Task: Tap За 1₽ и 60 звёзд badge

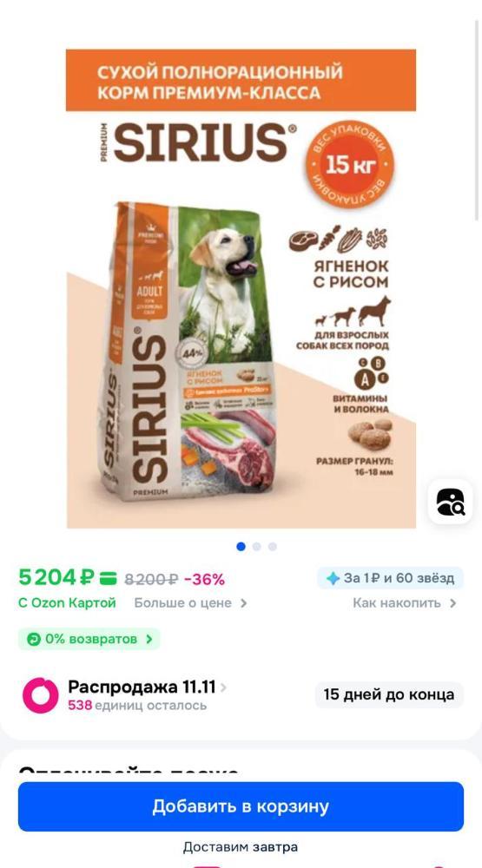Action: [391, 578]
